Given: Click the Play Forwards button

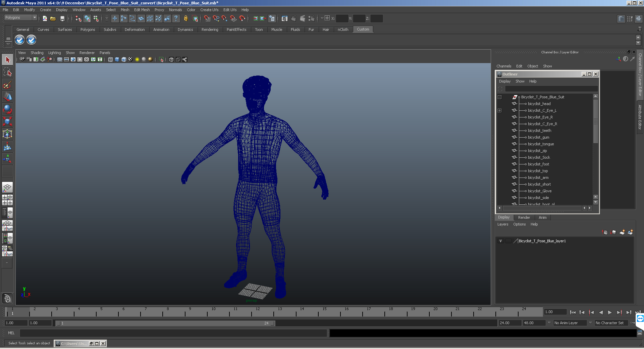Looking at the screenshot, I should click(610, 312).
